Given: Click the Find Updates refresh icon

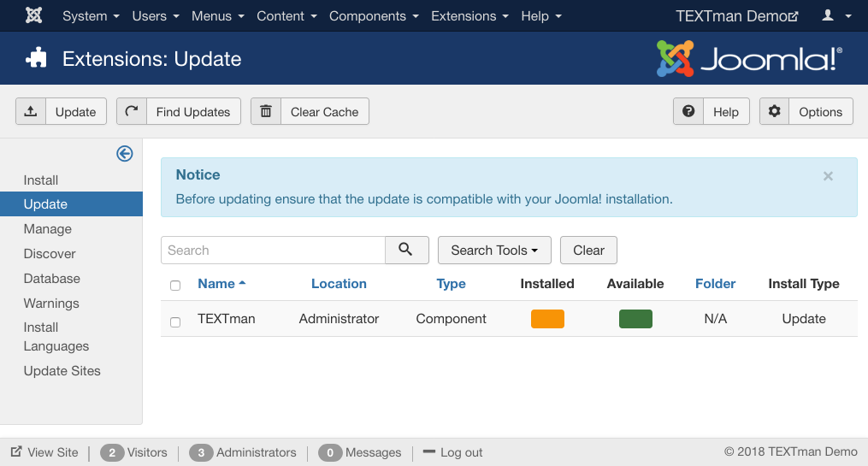Looking at the screenshot, I should (x=132, y=111).
